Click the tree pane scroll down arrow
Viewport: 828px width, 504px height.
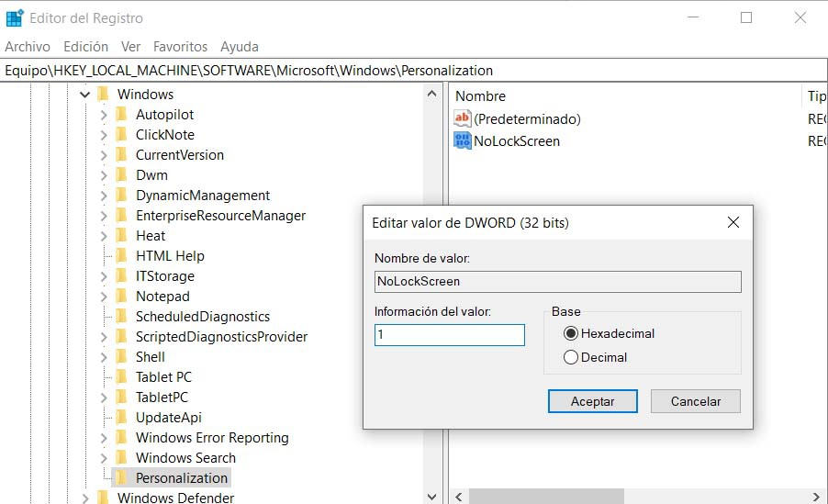tap(432, 497)
